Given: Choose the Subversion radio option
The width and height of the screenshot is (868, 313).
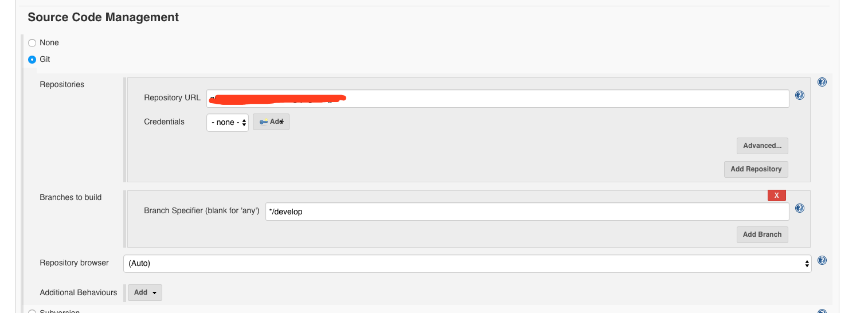Looking at the screenshot, I should 32,311.
